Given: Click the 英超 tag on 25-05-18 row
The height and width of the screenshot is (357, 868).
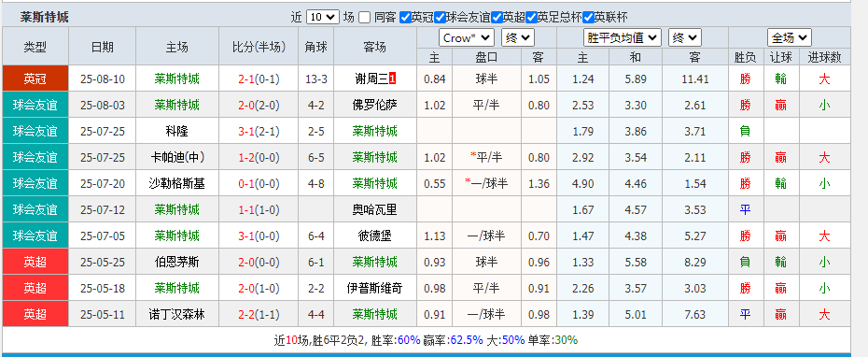Looking at the screenshot, I should tap(35, 288).
